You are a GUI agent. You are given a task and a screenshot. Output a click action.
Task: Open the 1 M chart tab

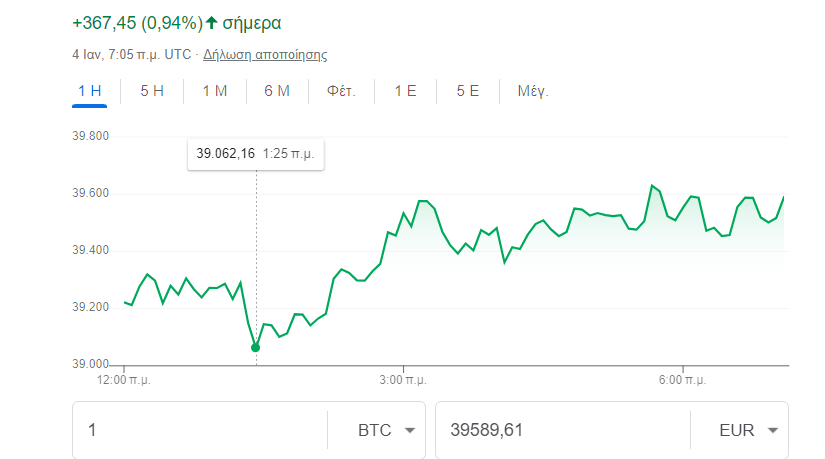215,91
